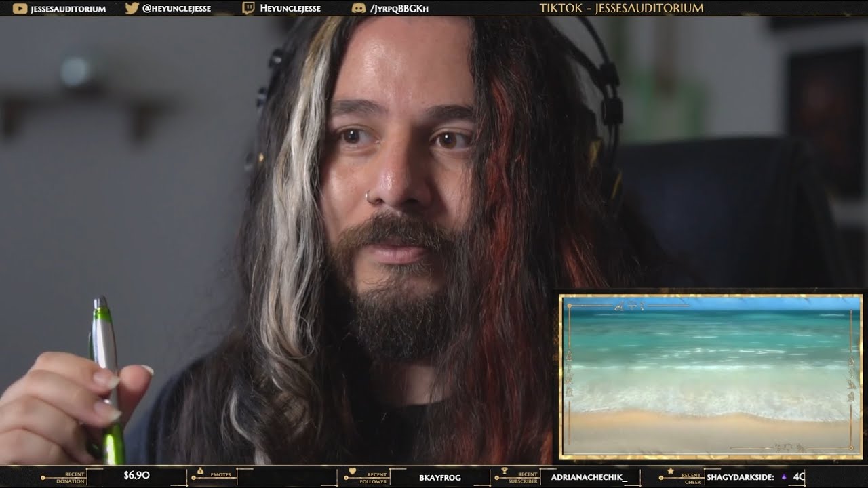Select the JESSESAUDITORIUM YouTube channel name
The height and width of the screenshot is (488, 868).
point(68,8)
